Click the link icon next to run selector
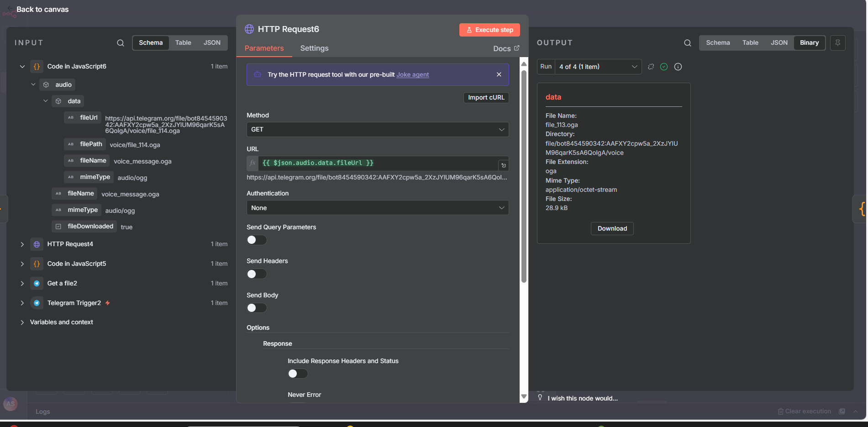The image size is (868, 427). click(x=651, y=67)
